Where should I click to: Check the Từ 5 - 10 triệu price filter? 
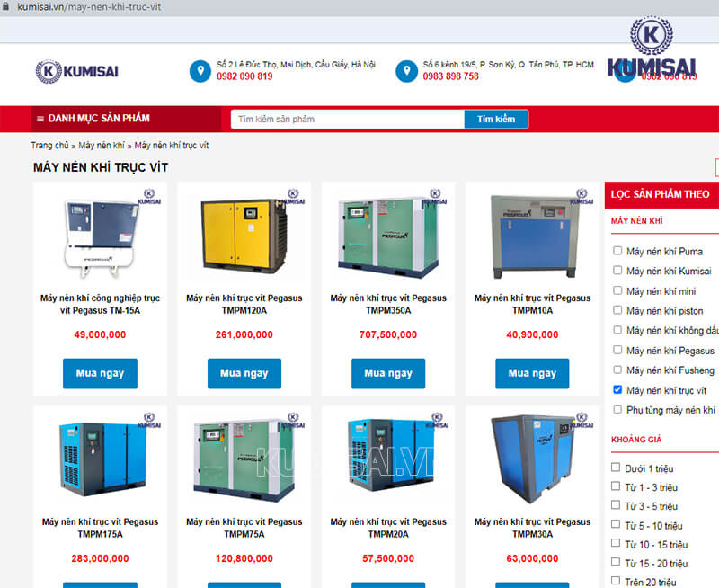pyautogui.click(x=616, y=524)
